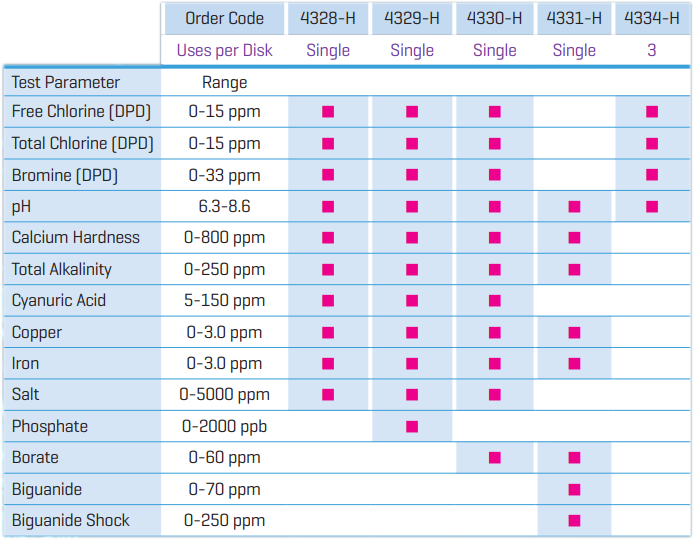Click pink marker for Salt under 4330-H
The image size is (694, 540).
click(495, 395)
